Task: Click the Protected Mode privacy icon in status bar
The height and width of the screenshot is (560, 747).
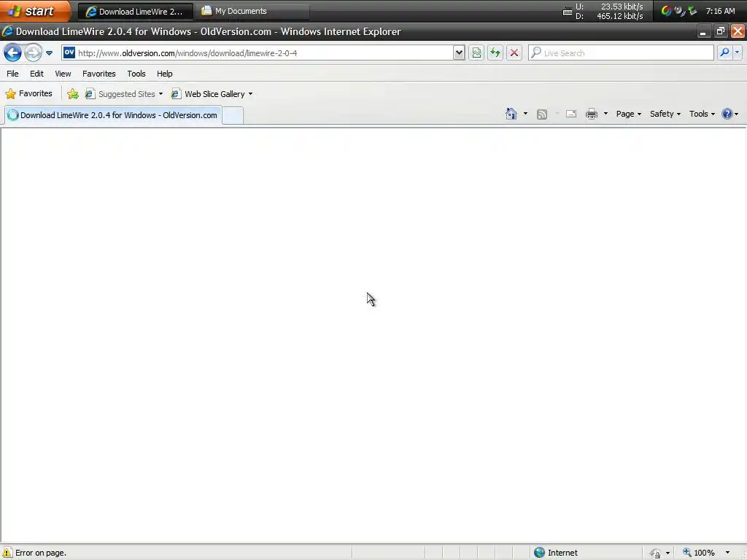Action: [x=656, y=553]
